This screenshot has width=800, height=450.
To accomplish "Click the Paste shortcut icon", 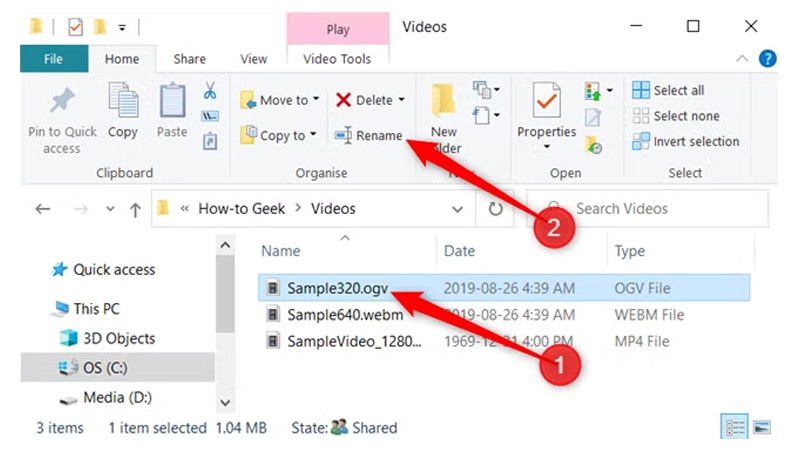I will tap(210, 141).
